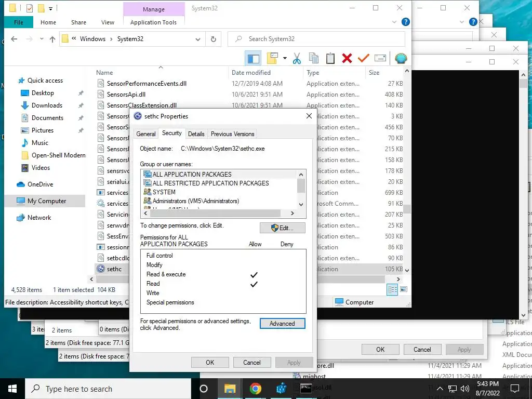Click Cancel in sethc Properties
Screen dimensions: 532x399
tap(252, 362)
